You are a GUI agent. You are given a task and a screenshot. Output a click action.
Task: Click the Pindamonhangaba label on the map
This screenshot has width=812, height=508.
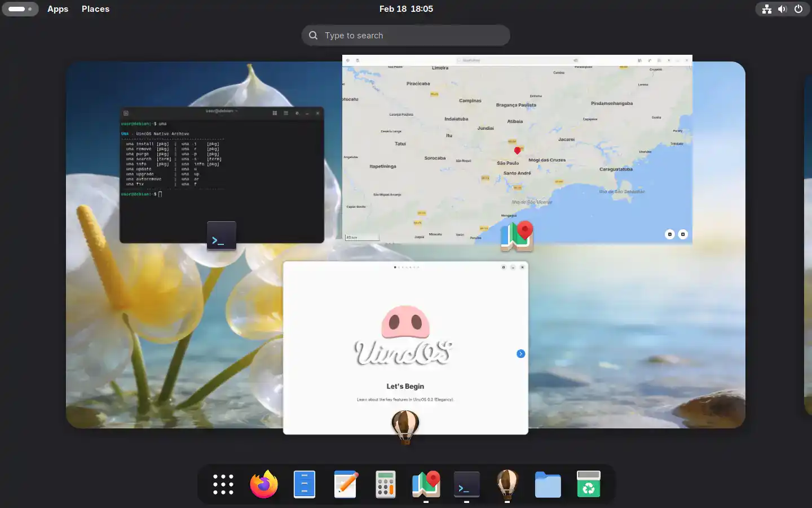point(612,103)
